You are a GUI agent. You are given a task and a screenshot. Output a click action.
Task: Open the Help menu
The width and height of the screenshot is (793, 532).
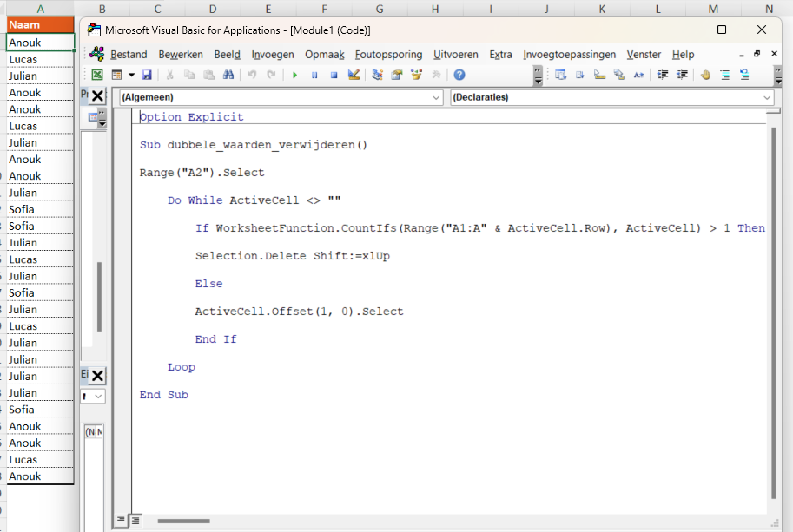tap(684, 55)
